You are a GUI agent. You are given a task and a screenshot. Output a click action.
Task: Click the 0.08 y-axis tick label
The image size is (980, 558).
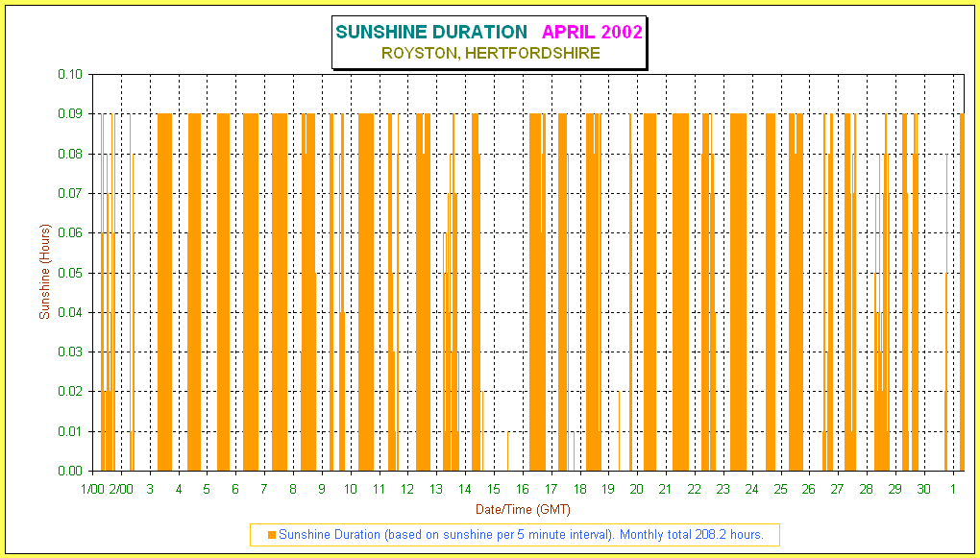pos(71,155)
